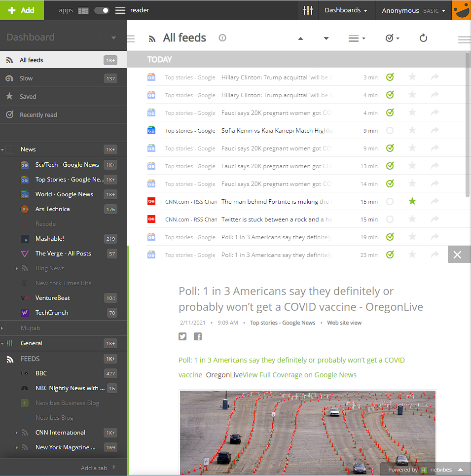Screen dimensions: 471x476
Task: Select the TechCrunch feed
Action: tap(52, 313)
